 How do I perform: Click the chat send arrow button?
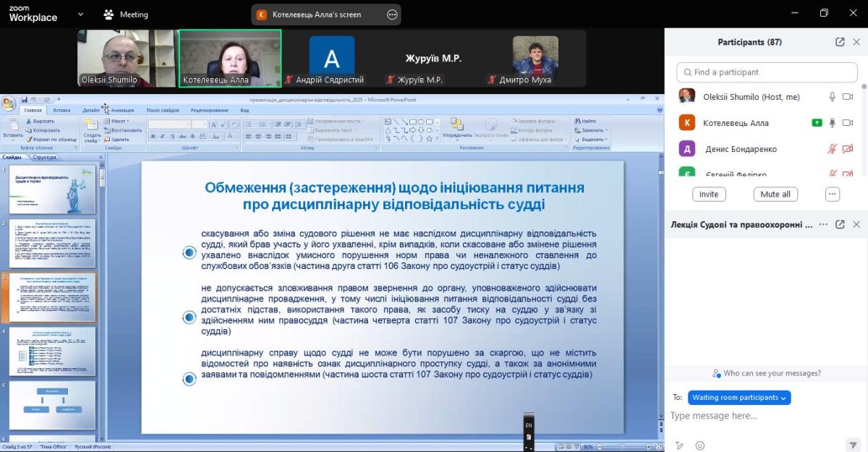pos(852,445)
